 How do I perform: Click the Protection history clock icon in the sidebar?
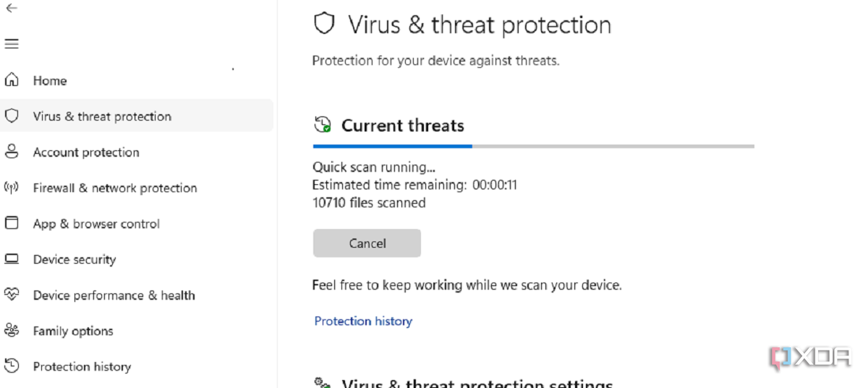[12, 366]
